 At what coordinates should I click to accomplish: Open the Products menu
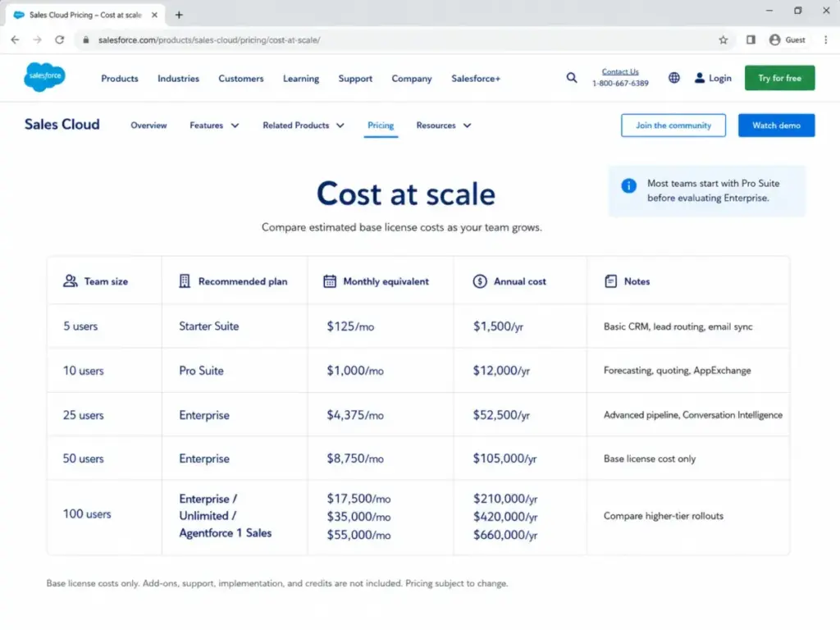click(120, 78)
